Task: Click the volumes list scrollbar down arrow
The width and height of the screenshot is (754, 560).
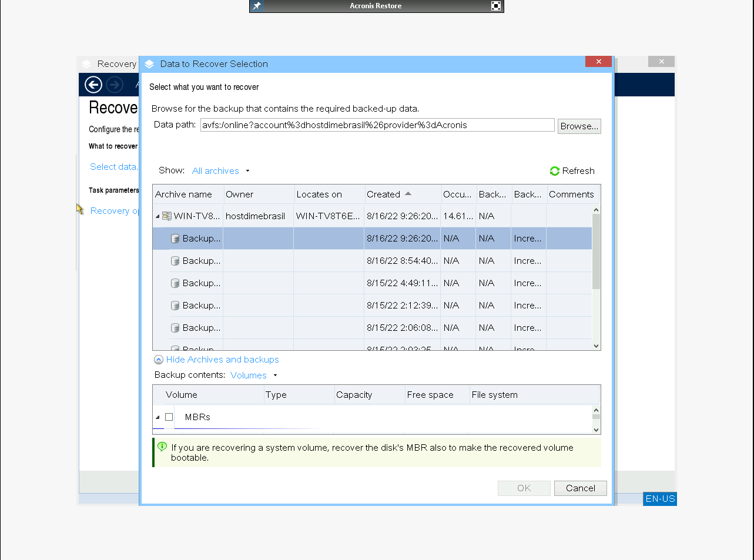Action: 596,430
